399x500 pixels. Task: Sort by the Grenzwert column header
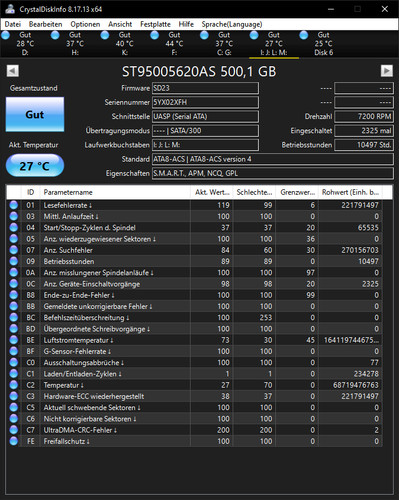click(297, 192)
